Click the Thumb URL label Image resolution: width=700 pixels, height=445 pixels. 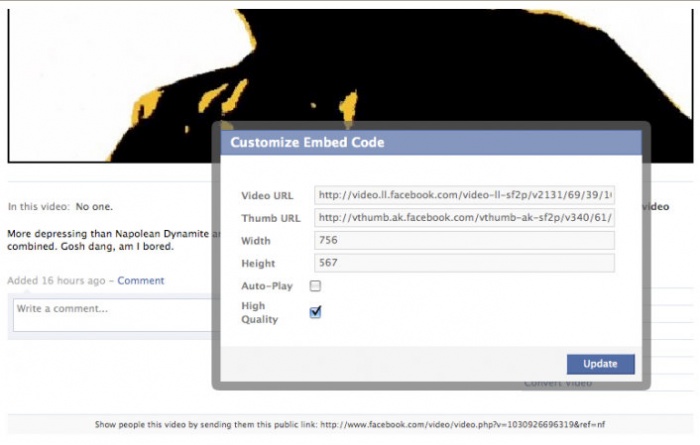click(271, 218)
